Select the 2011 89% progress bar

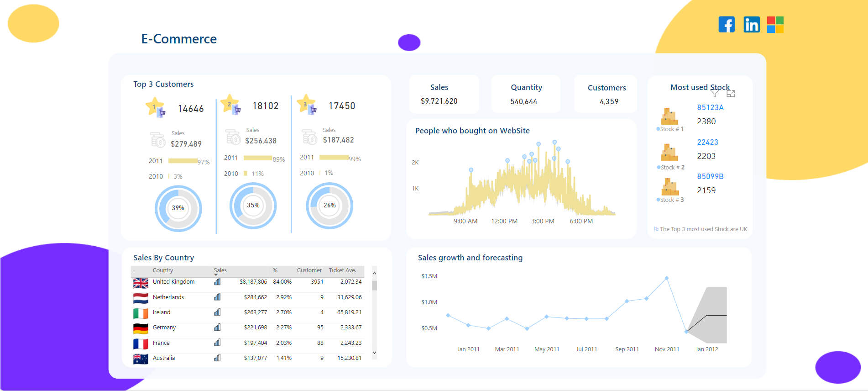pyautogui.click(x=258, y=158)
